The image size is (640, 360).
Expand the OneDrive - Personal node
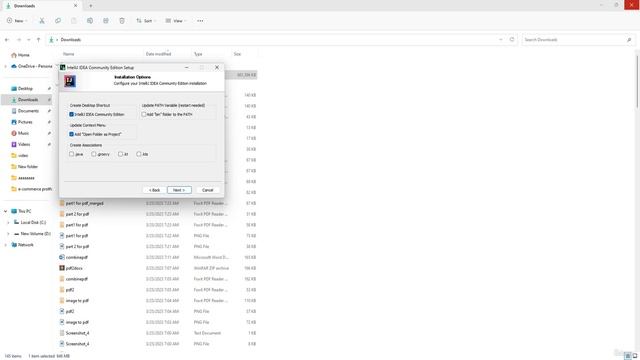[x=6, y=66]
